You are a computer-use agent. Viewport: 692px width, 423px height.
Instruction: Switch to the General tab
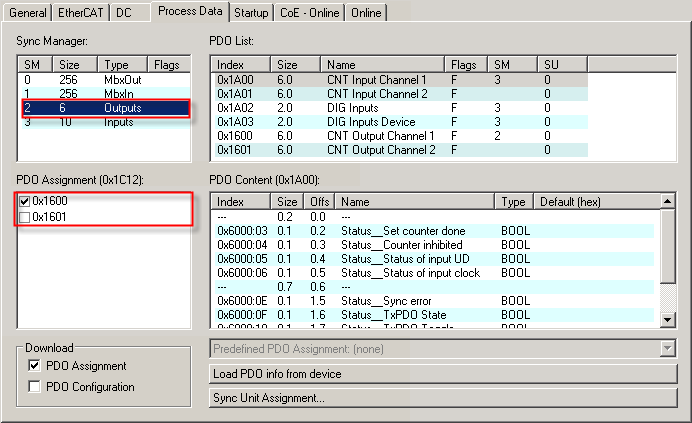[27, 13]
